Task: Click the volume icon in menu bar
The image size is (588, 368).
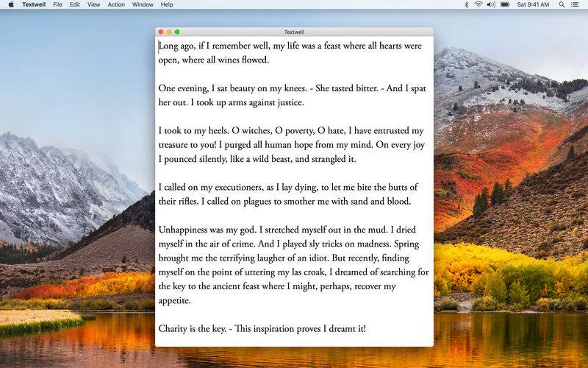Action: [491, 4]
